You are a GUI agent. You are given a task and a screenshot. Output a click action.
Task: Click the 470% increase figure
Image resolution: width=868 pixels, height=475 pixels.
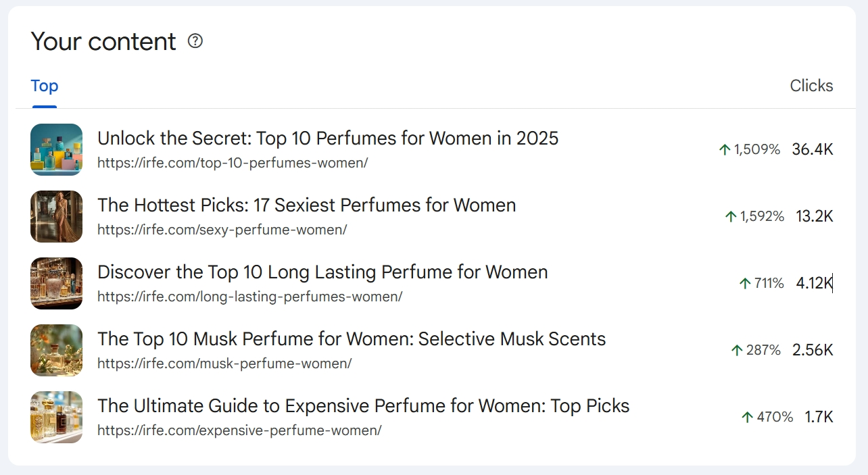775,417
